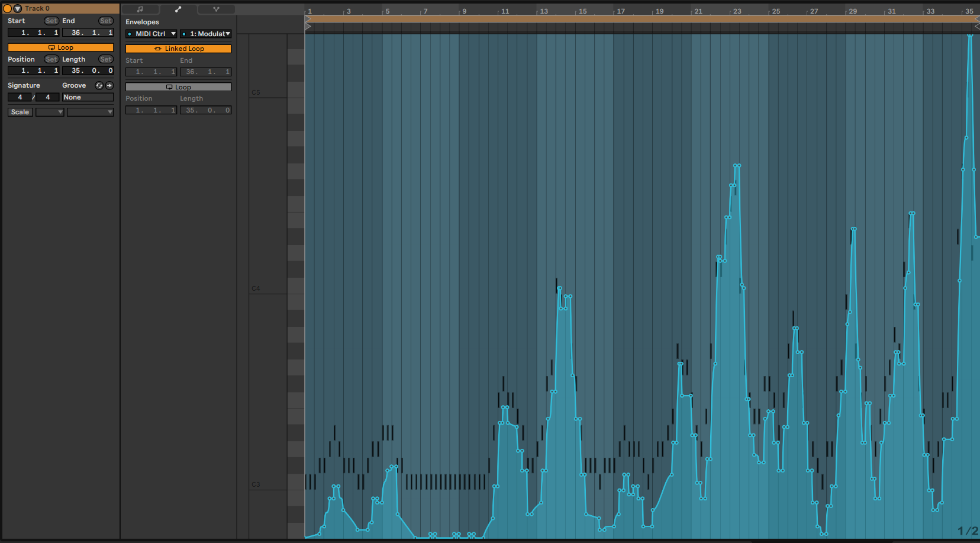The width and height of the screenshot is (980, 543).
Task: Click the Envelopes section label
Action: pos(142,22)
